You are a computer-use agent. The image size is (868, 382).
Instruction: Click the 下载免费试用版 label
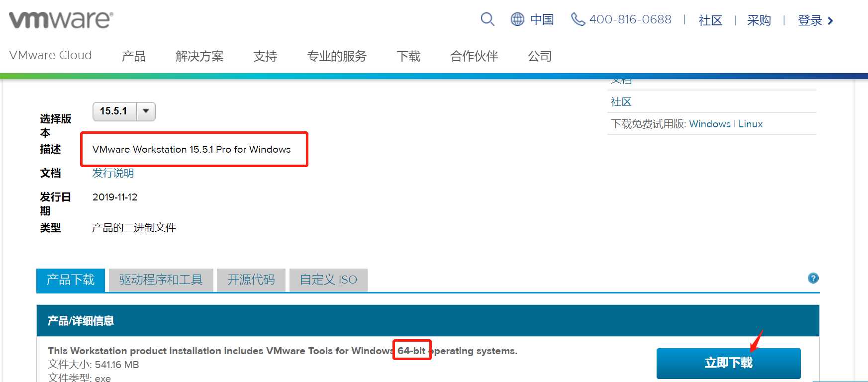[649, 124]
